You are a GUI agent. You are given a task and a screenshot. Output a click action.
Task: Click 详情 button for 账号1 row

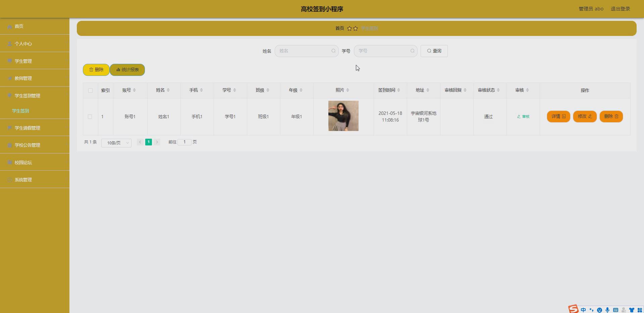(558, 117)
